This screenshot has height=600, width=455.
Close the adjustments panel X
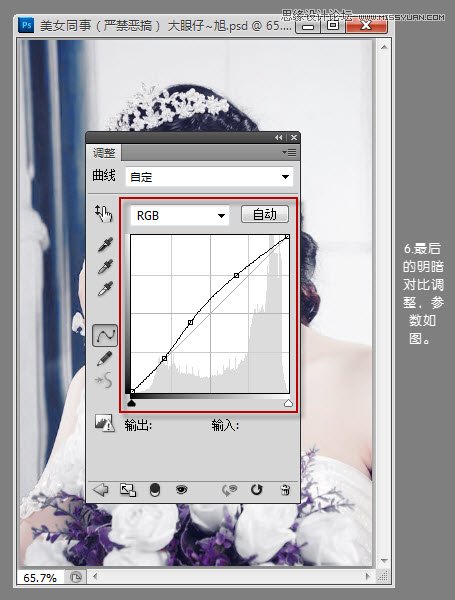click(x=294, y=137)
